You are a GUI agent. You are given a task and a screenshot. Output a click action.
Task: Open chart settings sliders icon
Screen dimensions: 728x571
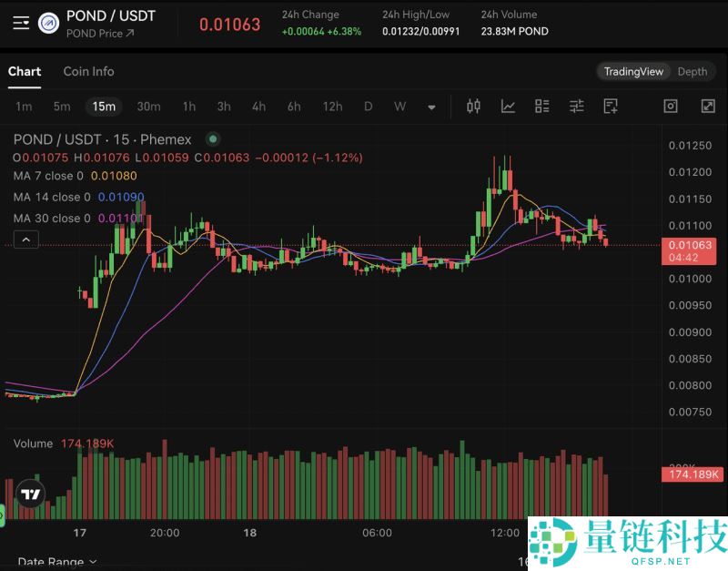(576, 107)
